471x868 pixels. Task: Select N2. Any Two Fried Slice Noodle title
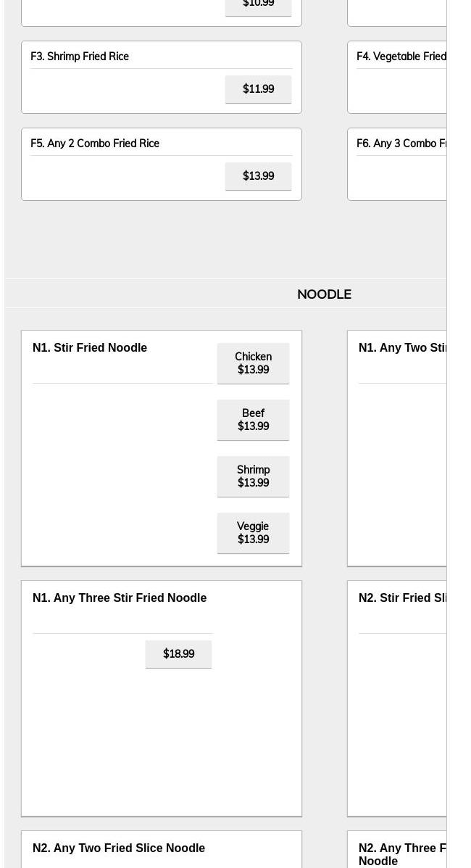coord(119,848)
